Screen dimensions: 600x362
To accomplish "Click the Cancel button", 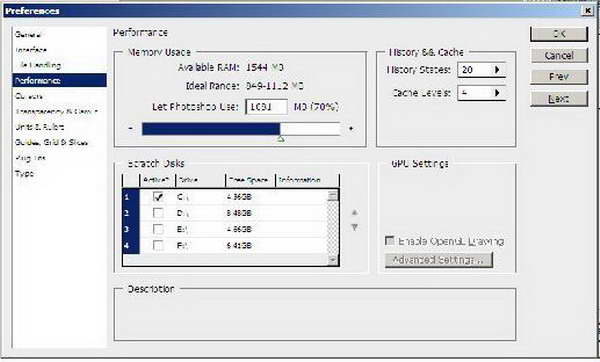I will [x=559, y=55].
